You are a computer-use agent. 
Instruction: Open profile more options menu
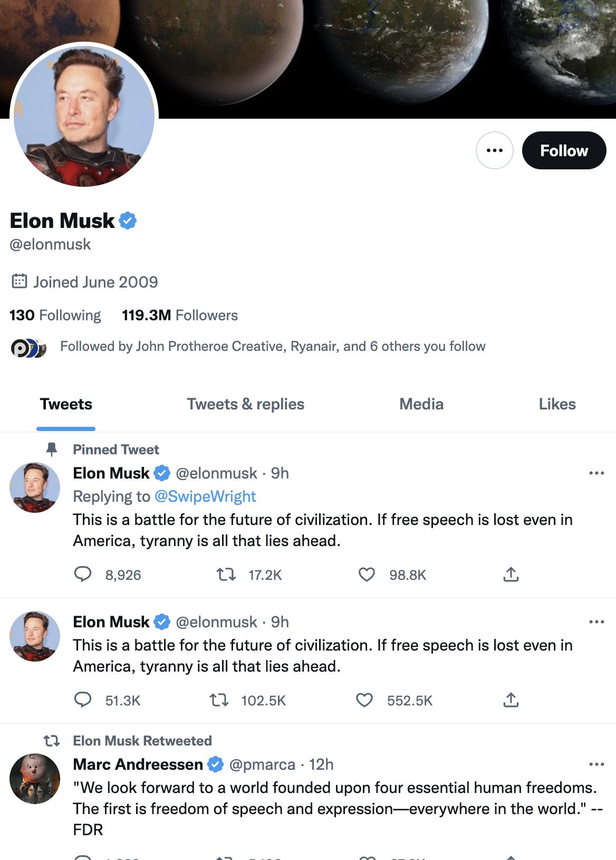[495, 151]
